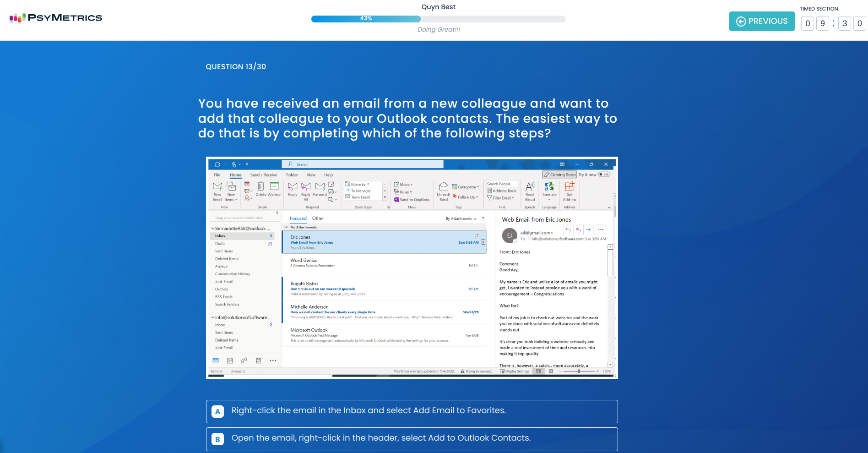
Task: Click the New Email icon in ribbon
Action: (x=217, y=187)
